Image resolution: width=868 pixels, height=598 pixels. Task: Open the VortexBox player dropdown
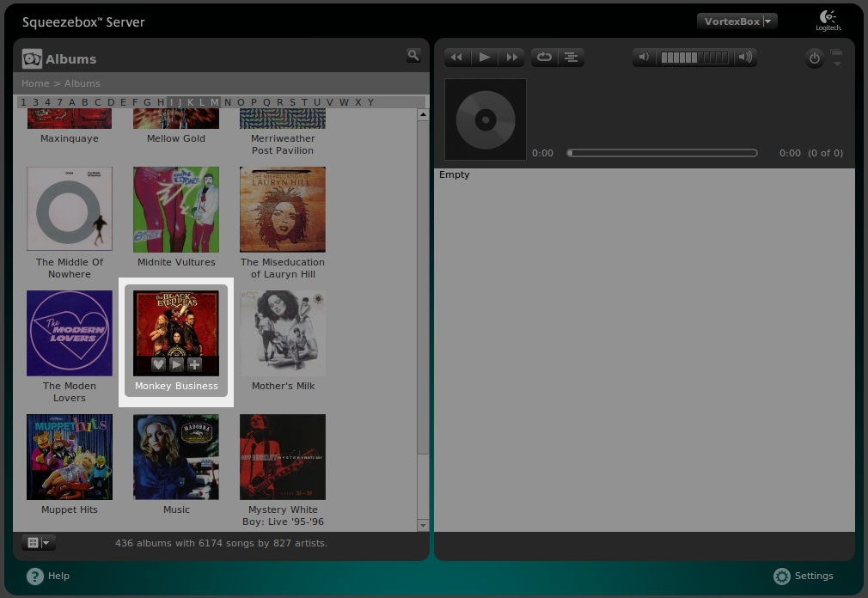pos(737,21)
